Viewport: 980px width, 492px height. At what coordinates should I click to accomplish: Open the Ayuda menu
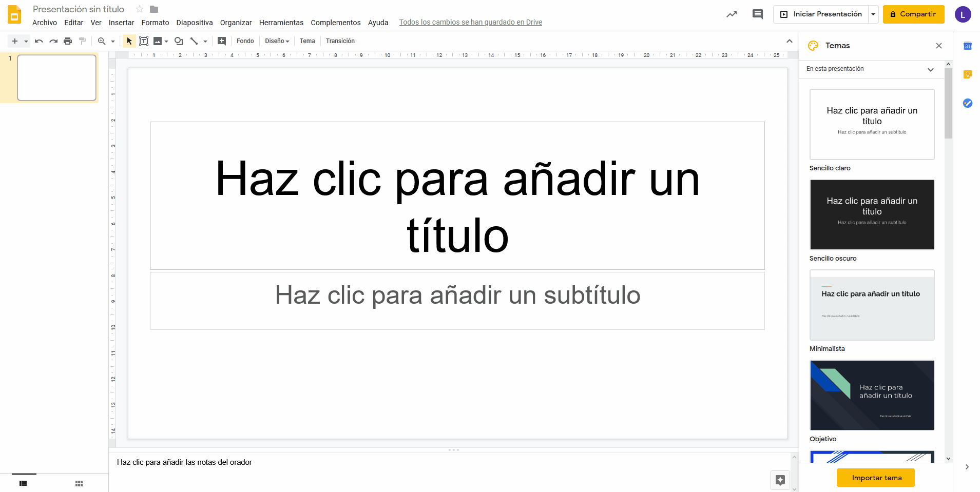point(378,23)
